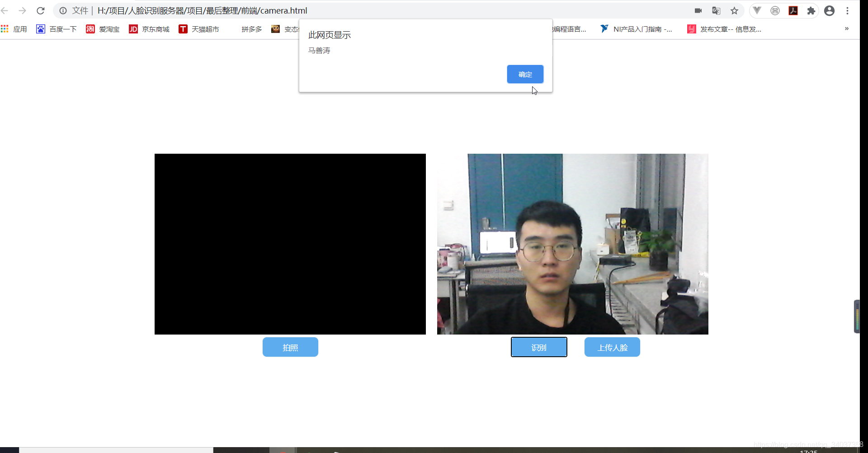Open the user profile avatar icon
868x453 pixels.
[829, 10]
